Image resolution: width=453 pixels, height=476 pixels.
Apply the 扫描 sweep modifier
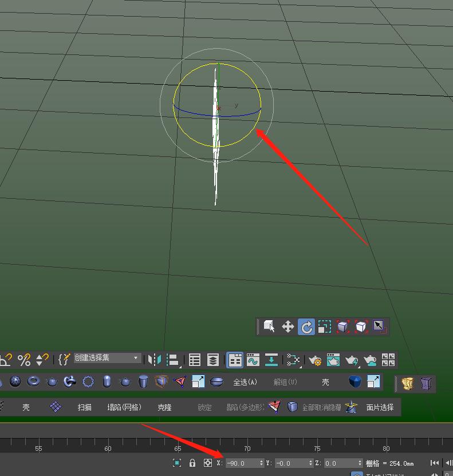[84, 407]
